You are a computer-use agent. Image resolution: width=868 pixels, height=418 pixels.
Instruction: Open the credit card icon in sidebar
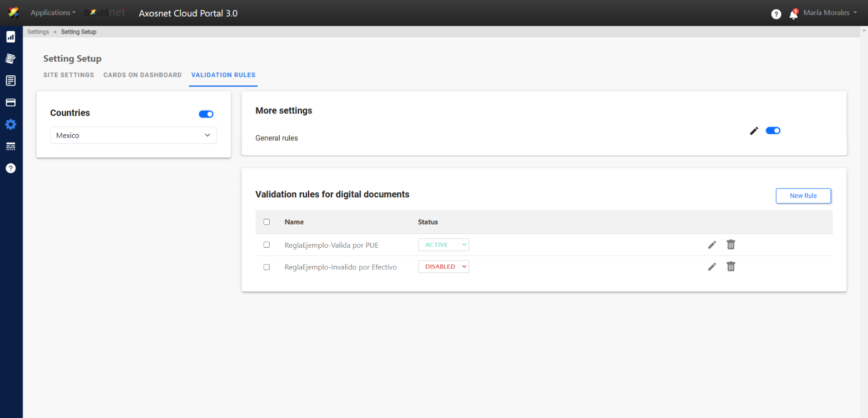[x=11, y=102]
